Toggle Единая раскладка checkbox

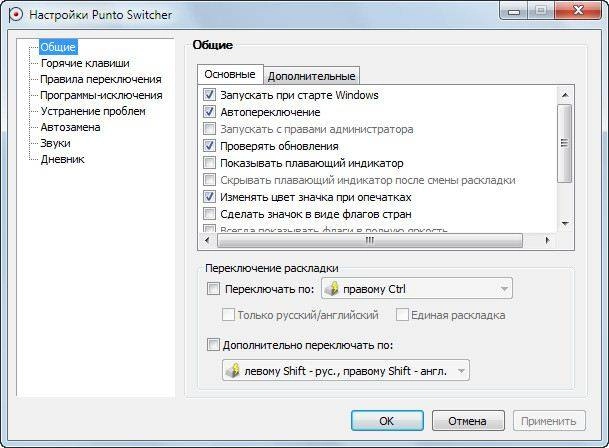[x=402, y=314]
